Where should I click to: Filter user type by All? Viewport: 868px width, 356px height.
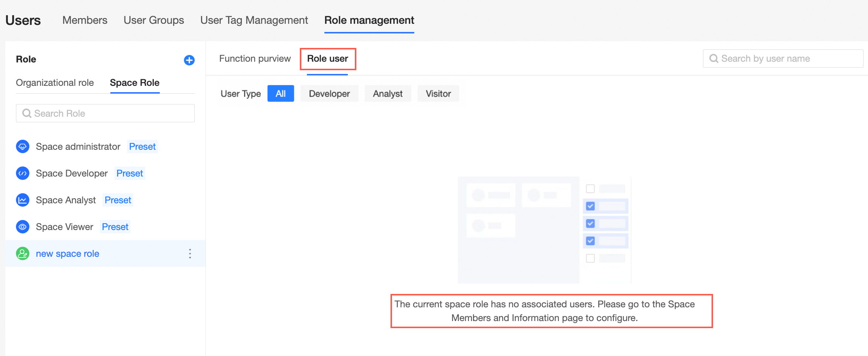281,94
